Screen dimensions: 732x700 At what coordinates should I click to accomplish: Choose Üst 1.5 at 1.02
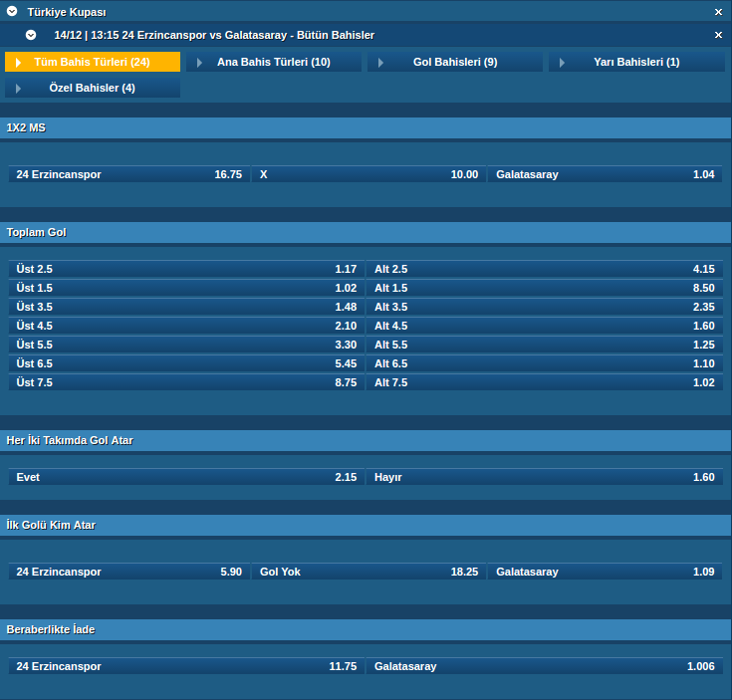186,288
